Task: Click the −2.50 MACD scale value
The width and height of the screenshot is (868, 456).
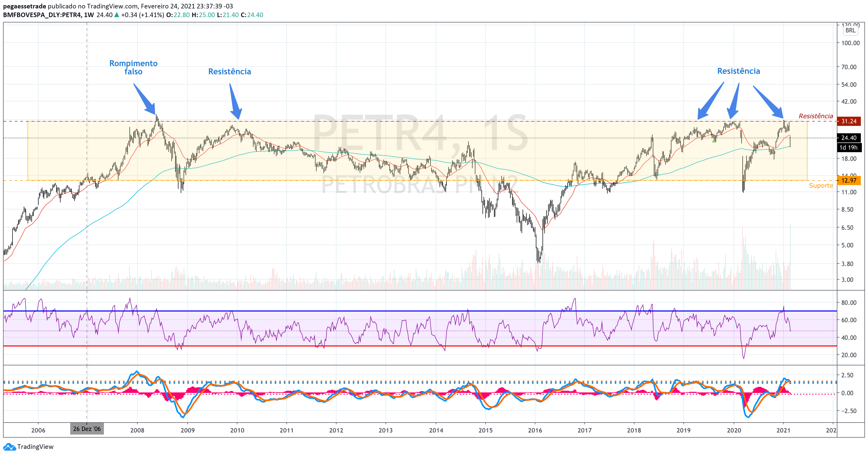Action: tap(849, 411)
